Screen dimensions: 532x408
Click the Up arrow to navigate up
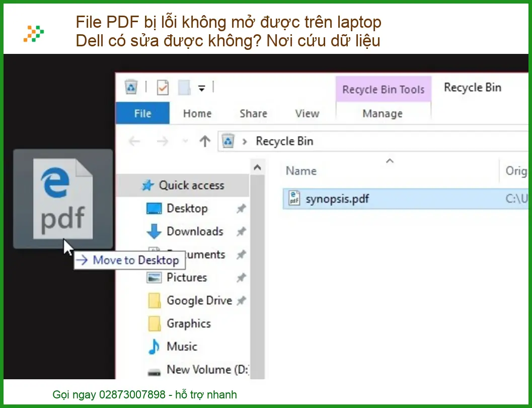point(205,141)
